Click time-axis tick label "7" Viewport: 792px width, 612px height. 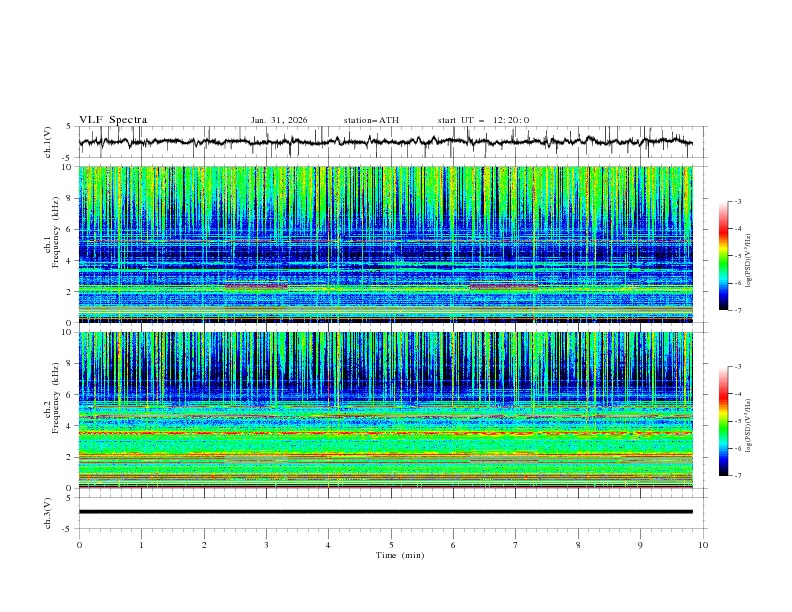pyautogui.click(x=516, y=545)
